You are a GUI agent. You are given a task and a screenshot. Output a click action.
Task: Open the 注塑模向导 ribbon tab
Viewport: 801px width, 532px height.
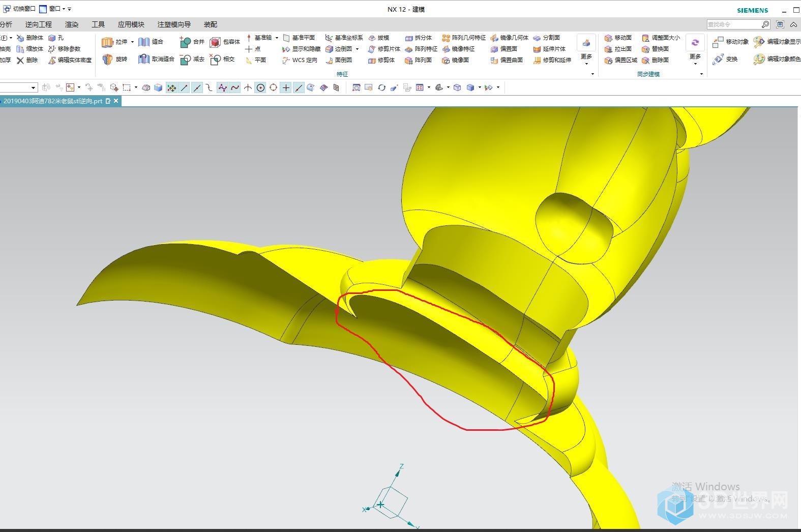(174, 24)
